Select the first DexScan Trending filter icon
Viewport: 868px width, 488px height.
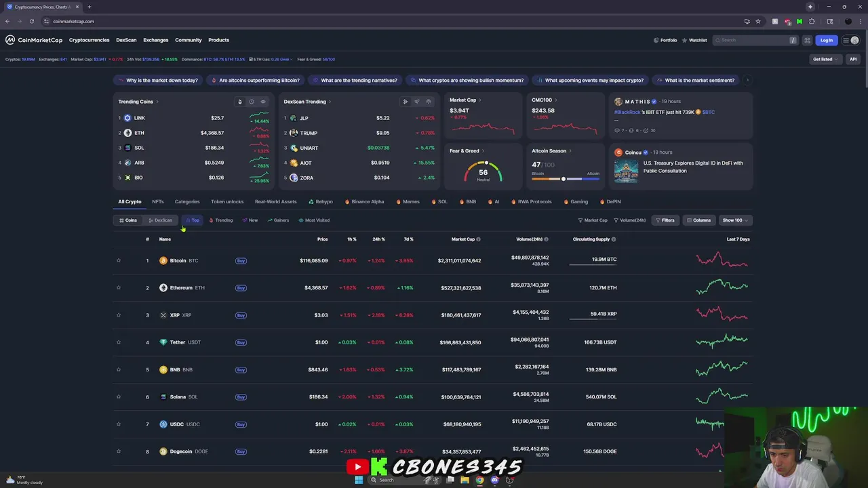tap(405, 102)
